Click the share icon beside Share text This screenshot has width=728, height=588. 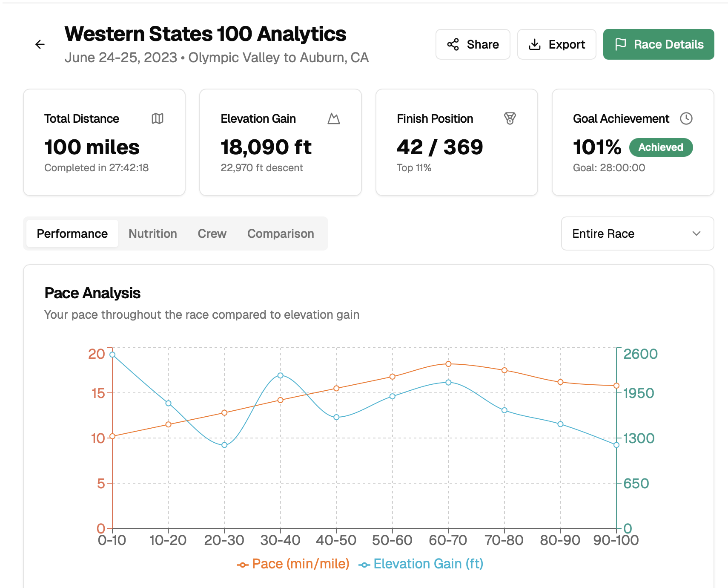tap(454, 44)
